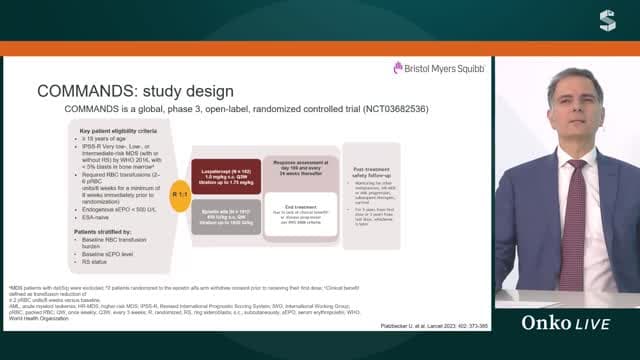Select the gray Epoetin alfa arm box

pos(226,217)
